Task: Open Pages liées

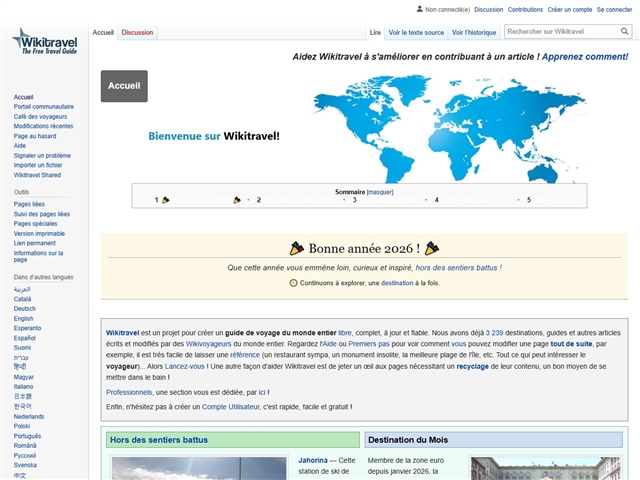Action: click(29, 204)
